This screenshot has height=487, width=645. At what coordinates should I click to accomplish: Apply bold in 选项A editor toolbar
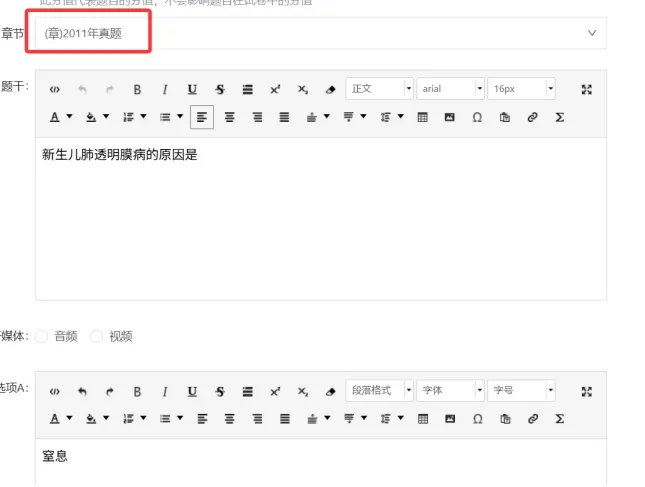(x=137, y=392)
